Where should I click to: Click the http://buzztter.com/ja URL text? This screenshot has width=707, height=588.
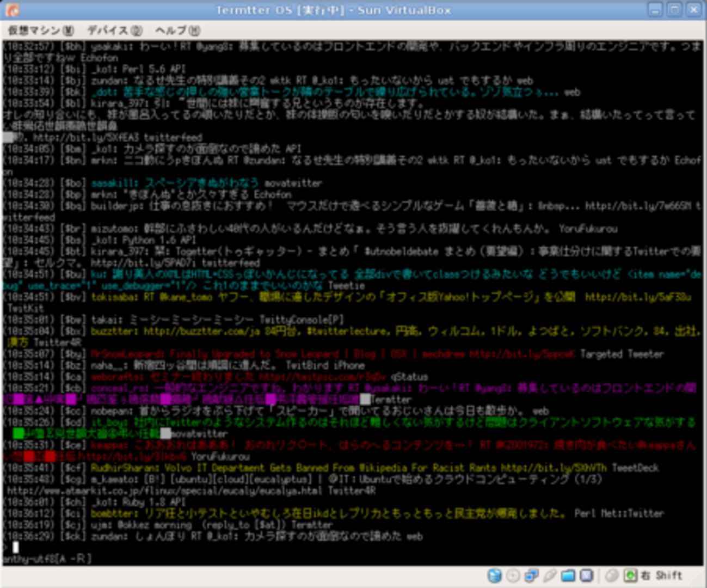click(x=201, y=331)
